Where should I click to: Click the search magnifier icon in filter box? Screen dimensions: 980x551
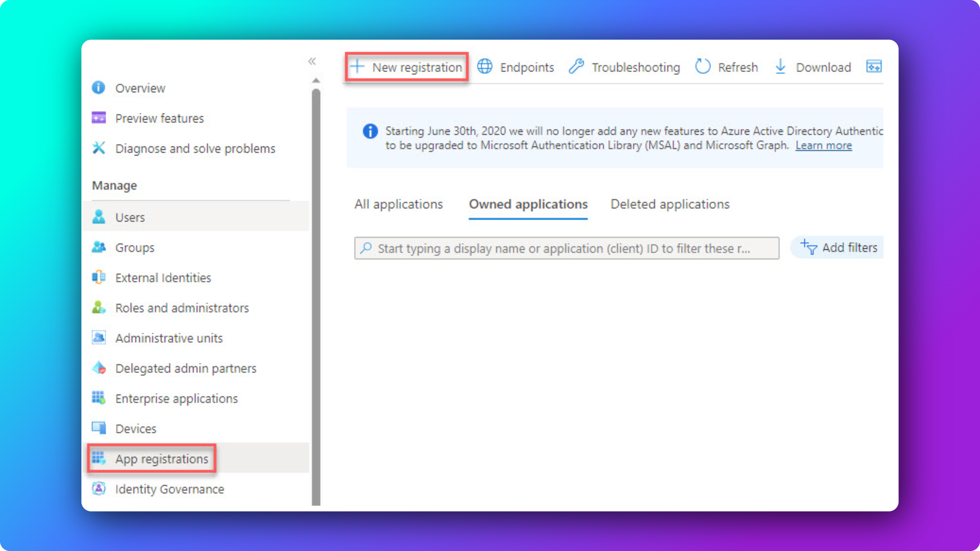coord(366,248)
